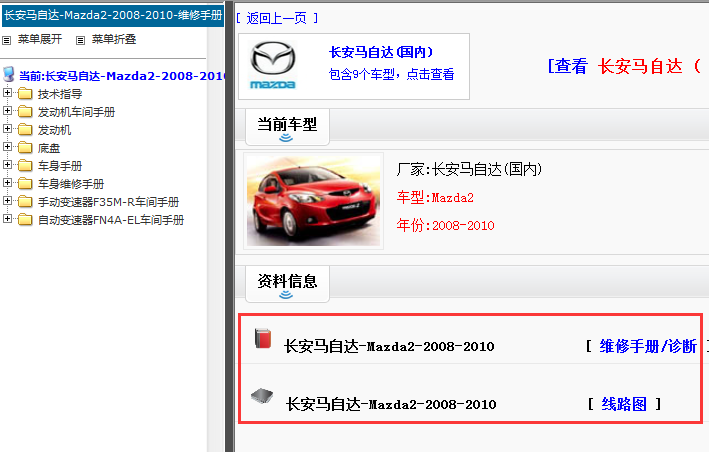
Task: Expand the 底盘 tree node
Action: [7, 146]
